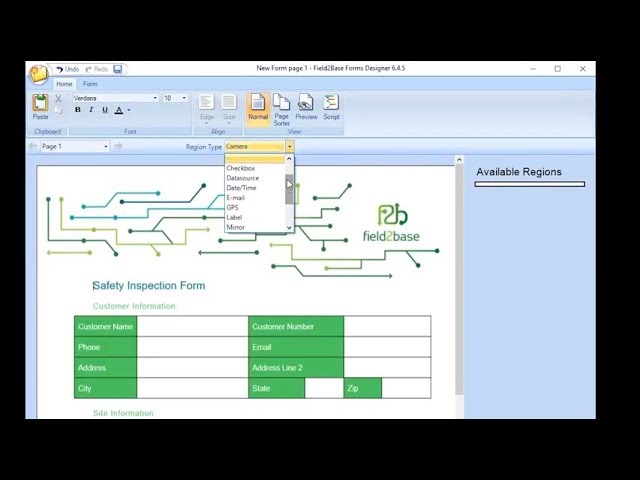Select Checkbox region type
This screenshot has width=640, height=480.
pos(254,168)
